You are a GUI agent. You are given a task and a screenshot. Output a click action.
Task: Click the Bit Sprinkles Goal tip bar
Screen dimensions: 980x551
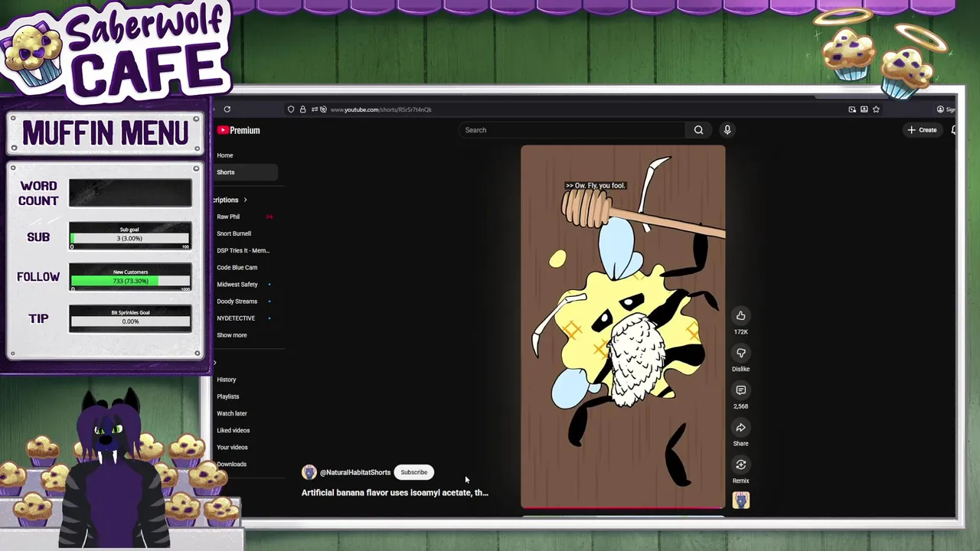[x=130, y=321]
